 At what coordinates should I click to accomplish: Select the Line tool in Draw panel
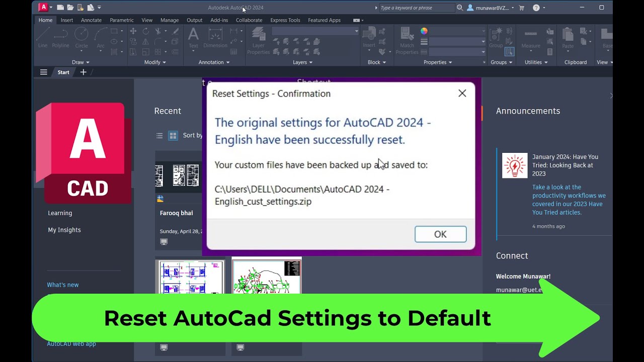point(43,37)
